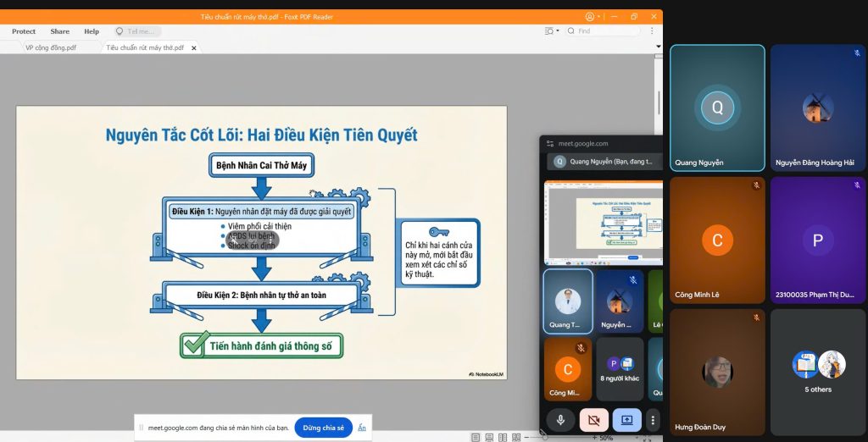Viewport: 868px width, 442px height.
Task: Click Dừng chia sẻ button
Action: (323, 428)
